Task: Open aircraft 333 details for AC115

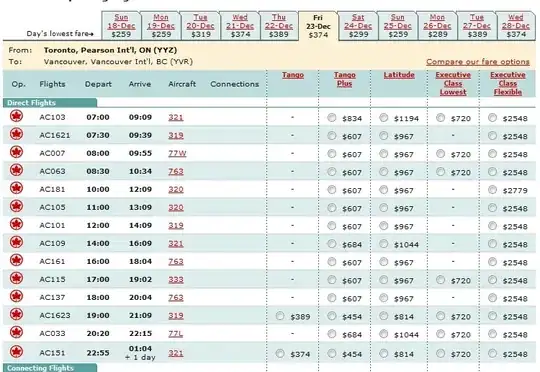Action: pyautogui.click(x=176, y=279)
